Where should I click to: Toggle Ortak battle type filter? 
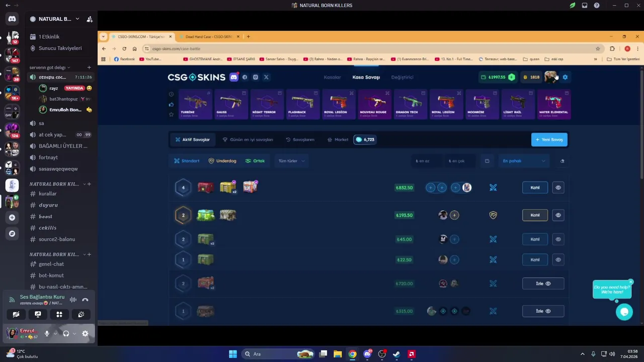(x=255, y=161)
